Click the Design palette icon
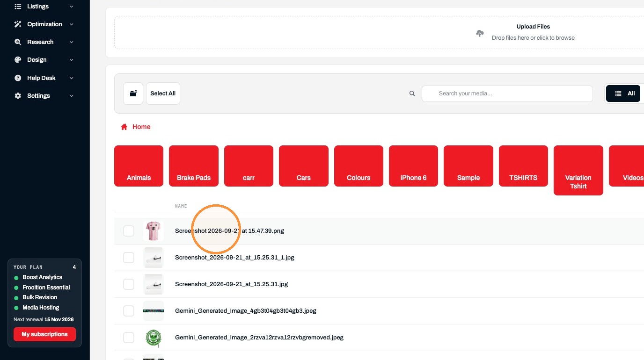Image resolution: width=644 pixels, height=360 pixels. click(x=18, y=60)
